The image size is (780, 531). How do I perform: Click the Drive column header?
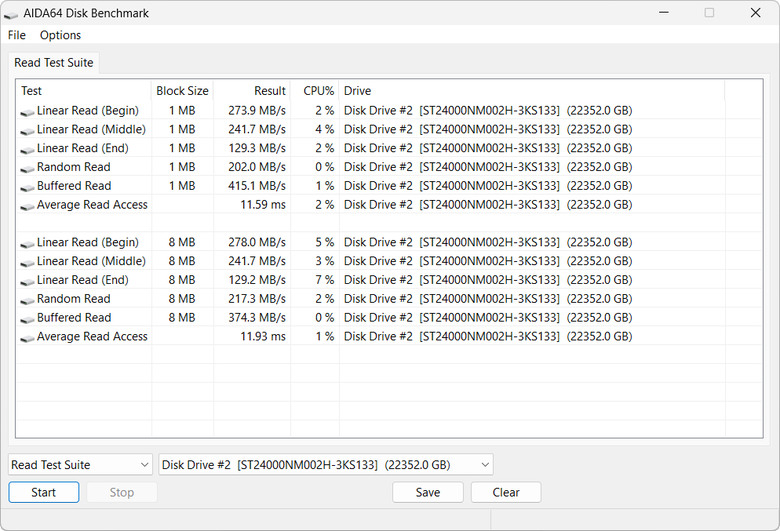pos(532,91)
